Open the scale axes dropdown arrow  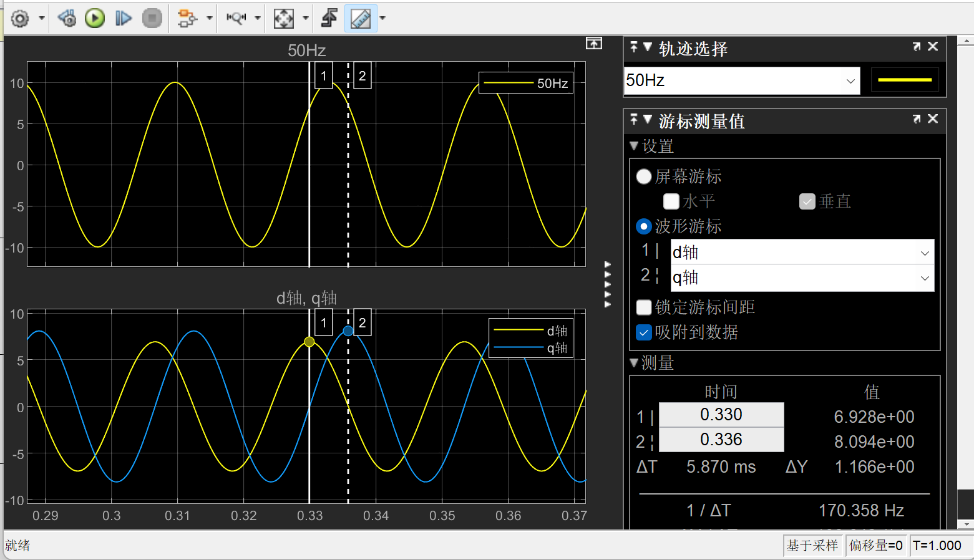[x=305, y=19]
